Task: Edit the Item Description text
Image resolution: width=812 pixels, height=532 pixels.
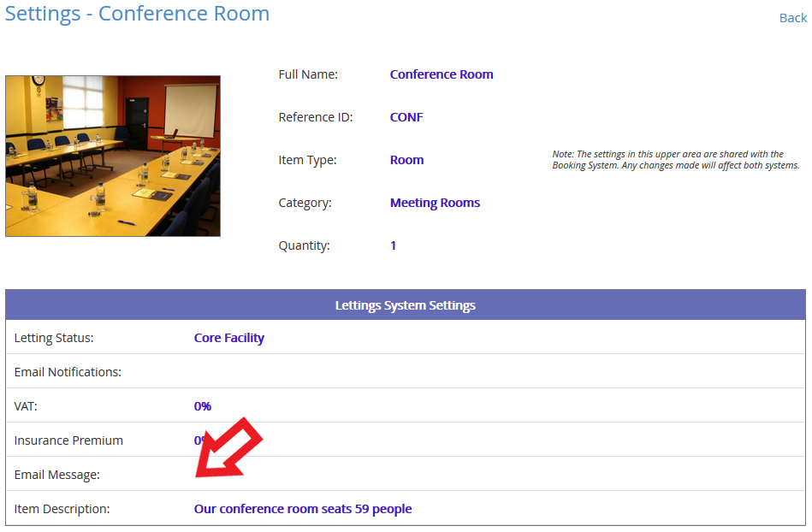Action: tap(303, 509)
